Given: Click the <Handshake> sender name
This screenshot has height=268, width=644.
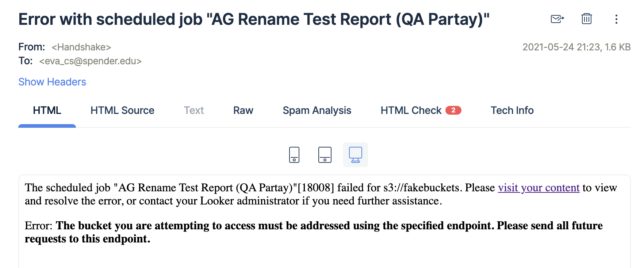Looking at the screenshot, I should pos(81,47).
